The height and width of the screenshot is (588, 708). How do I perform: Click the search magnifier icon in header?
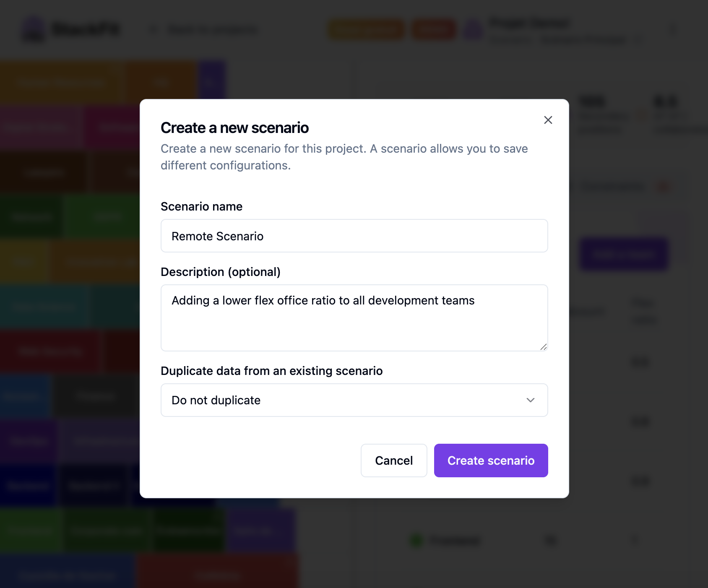coord(154,30)
